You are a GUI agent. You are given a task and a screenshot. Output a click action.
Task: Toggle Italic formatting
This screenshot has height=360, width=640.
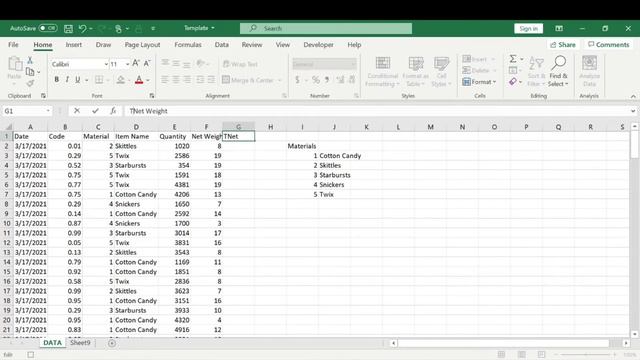click(x=67, y=80)
